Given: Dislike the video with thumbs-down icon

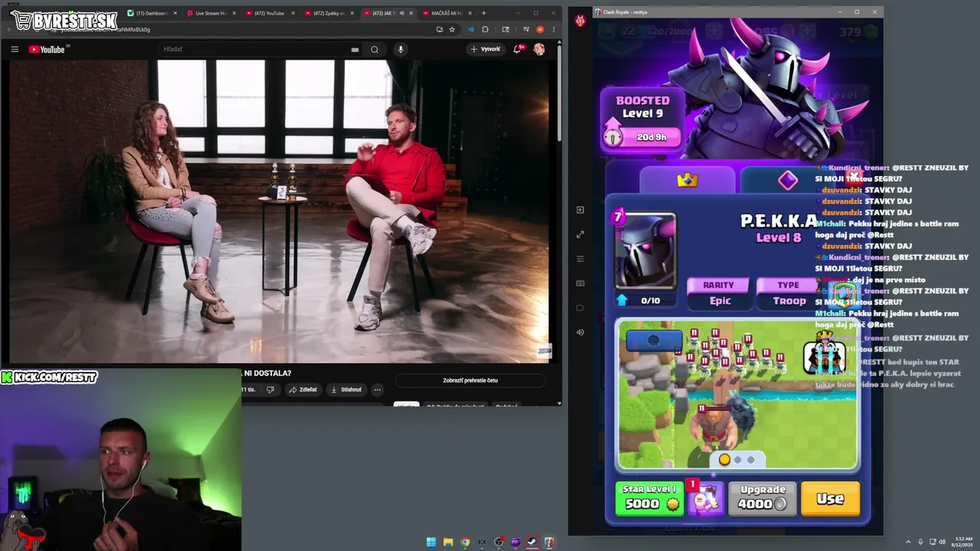Looking at the screenshot, I should [x=270, y=390].
